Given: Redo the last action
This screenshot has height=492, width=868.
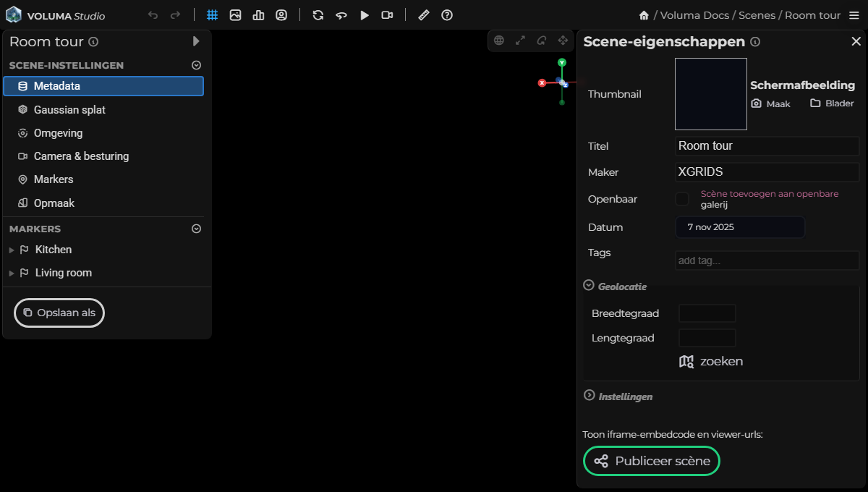Looking at the screenshot, I should pos(176,15).
